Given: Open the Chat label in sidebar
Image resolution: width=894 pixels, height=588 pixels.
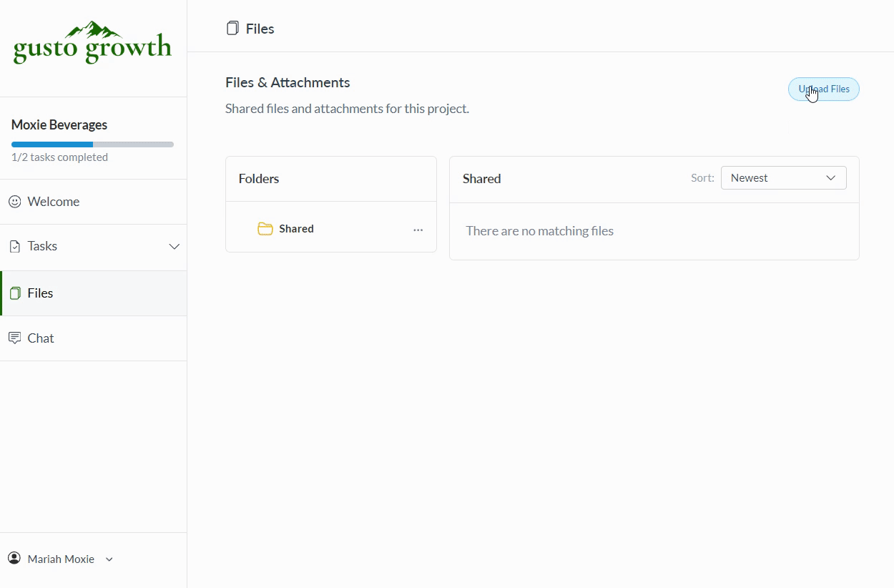Looking at the screenshot, I should click(x=41, y=338).
